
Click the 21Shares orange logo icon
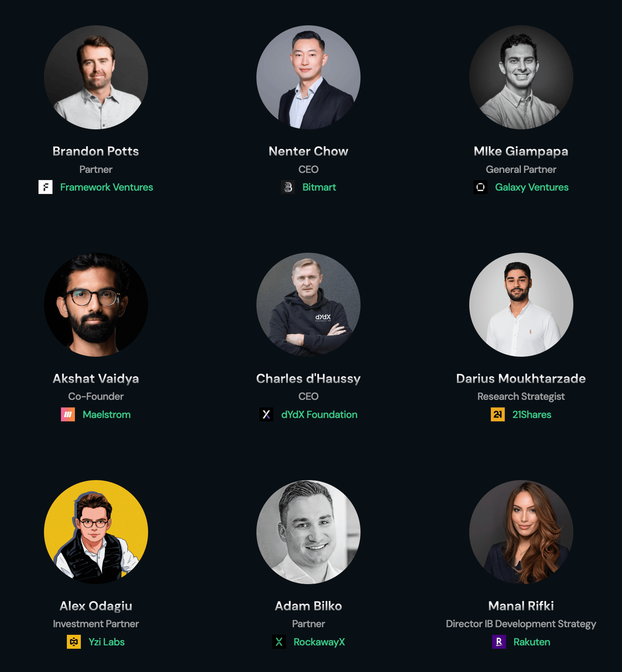498,414
